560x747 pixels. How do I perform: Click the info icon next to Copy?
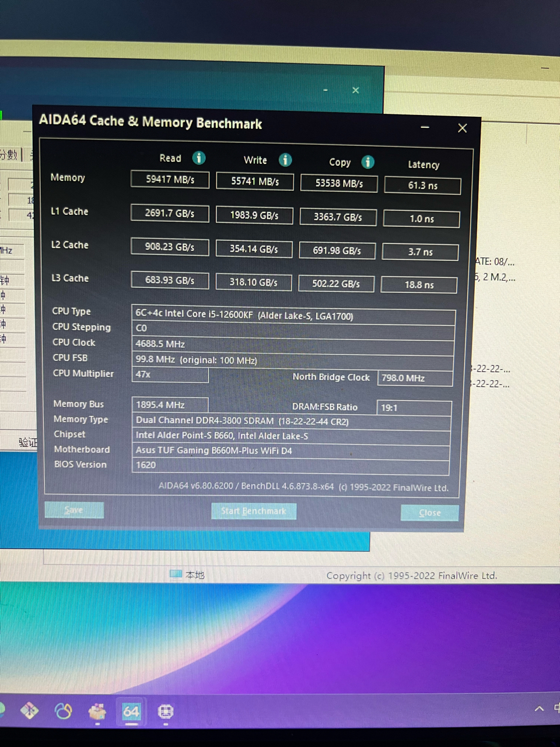(x=367, y=162)
